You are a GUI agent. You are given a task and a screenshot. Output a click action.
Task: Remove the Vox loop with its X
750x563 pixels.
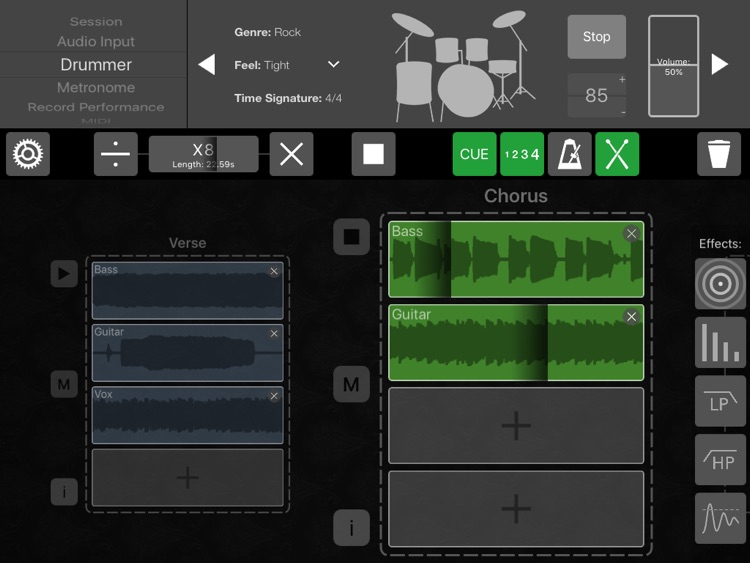point(274,396)
